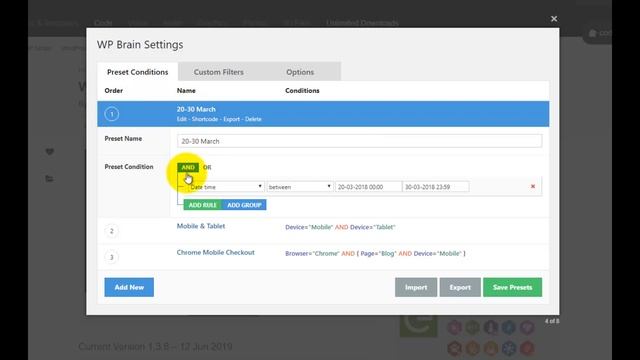Open the Date time rule type dropdown
The image size is (640, 360).
[226, 187]
